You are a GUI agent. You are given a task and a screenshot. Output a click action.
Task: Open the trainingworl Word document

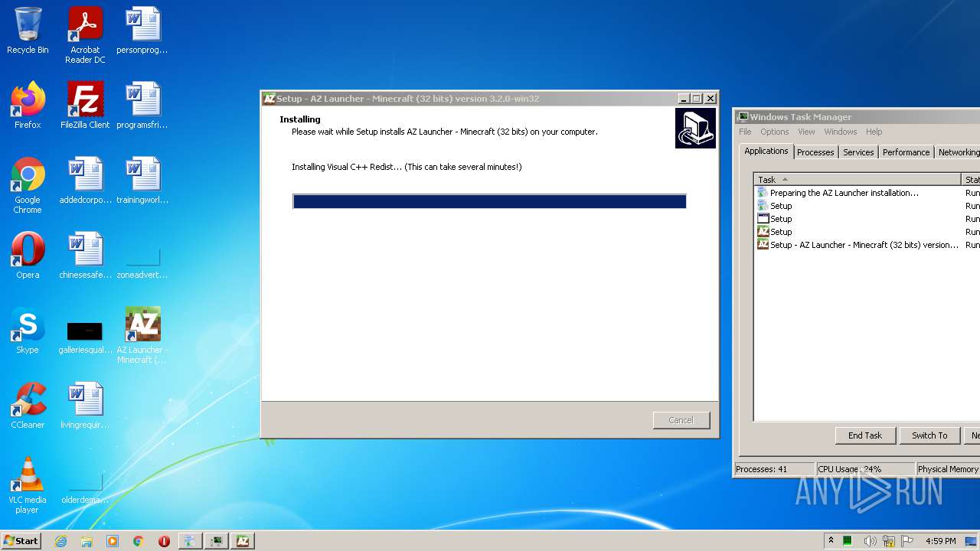pos(142,181)
